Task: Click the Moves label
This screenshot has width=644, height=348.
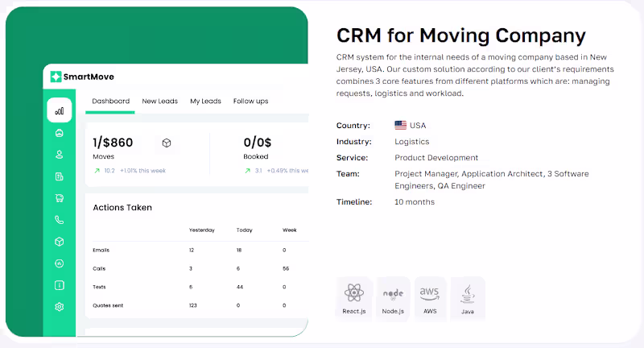Action: click(x=104, y=156)
